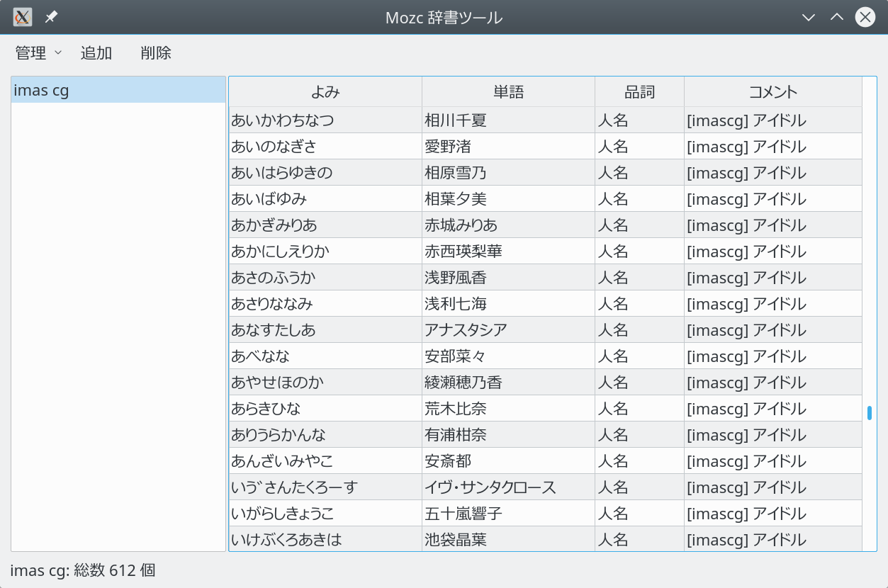Click the comment cell for 愛野渚

773,147
